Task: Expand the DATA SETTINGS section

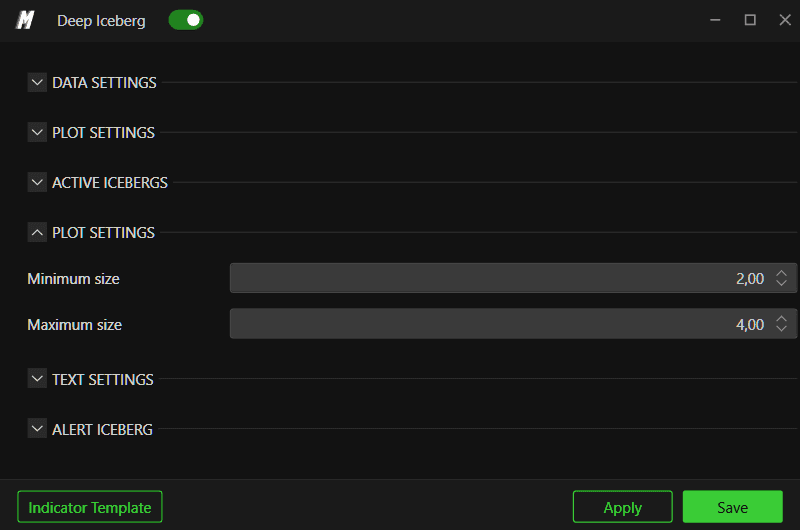Action: pyautogui.click(x=37, y=82)
